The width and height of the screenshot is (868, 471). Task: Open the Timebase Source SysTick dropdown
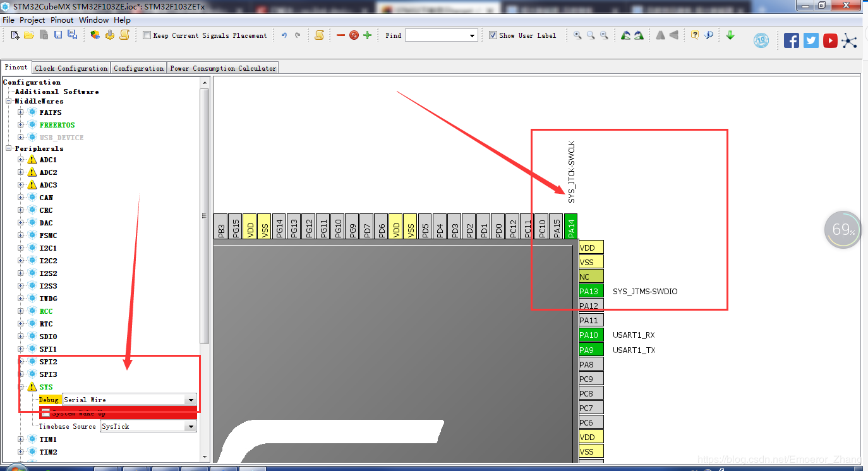[190, 426]
